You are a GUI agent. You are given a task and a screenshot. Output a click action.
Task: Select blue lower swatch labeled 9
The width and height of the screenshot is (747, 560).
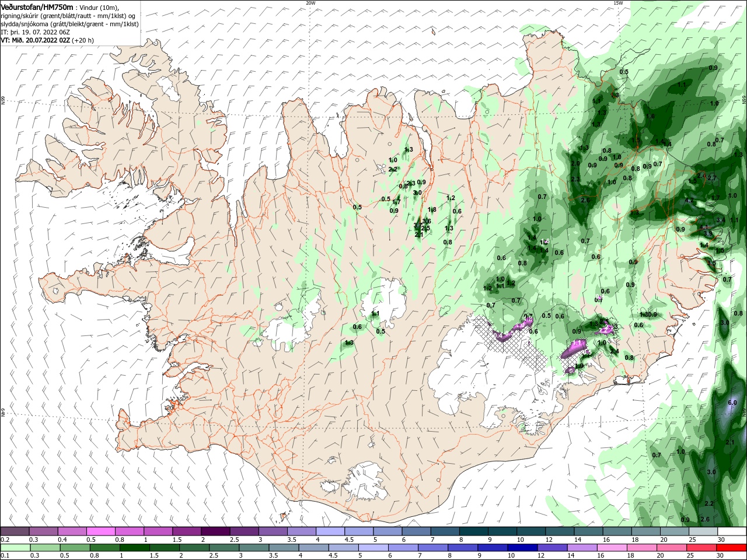(x=493, y=548)
